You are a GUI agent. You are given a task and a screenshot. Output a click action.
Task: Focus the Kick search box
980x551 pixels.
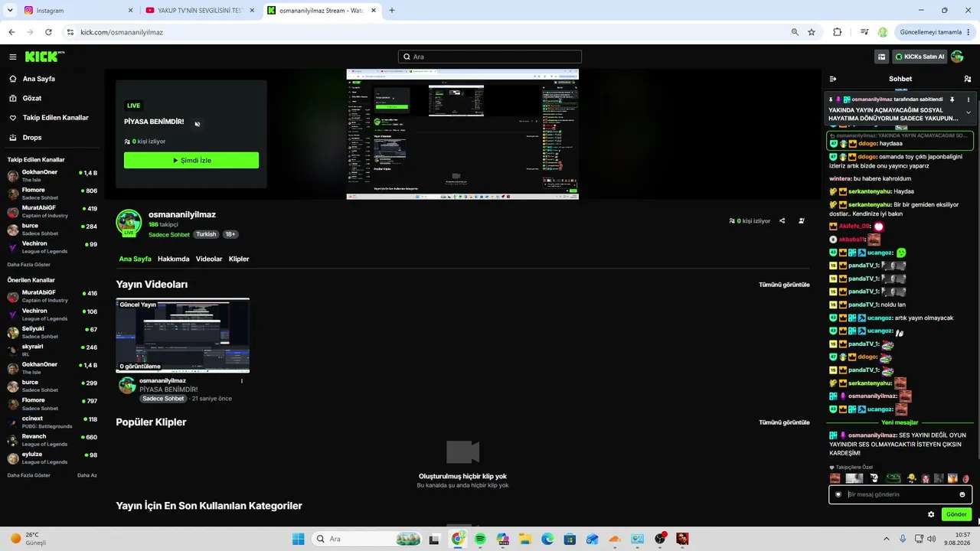point(490,57)
